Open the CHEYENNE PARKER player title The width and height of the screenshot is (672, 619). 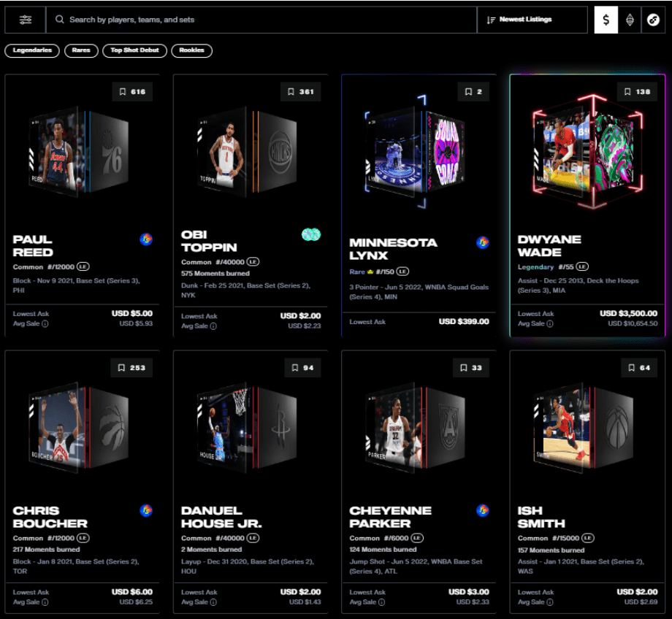point(391,517)
